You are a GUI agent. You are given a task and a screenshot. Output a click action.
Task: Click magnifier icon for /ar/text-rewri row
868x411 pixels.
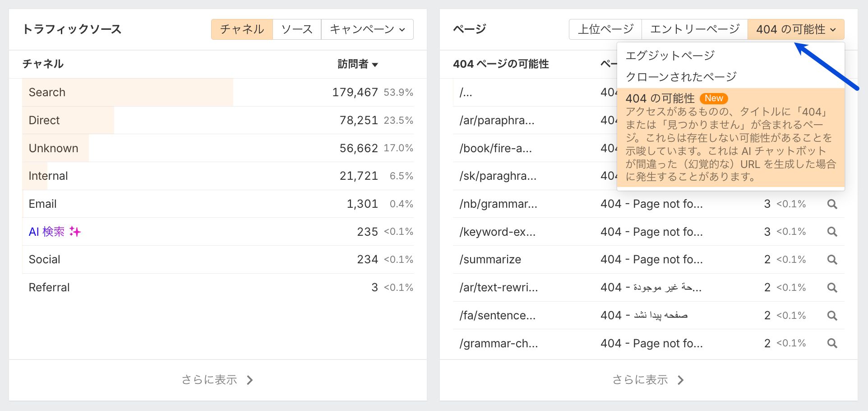point(832,288)
